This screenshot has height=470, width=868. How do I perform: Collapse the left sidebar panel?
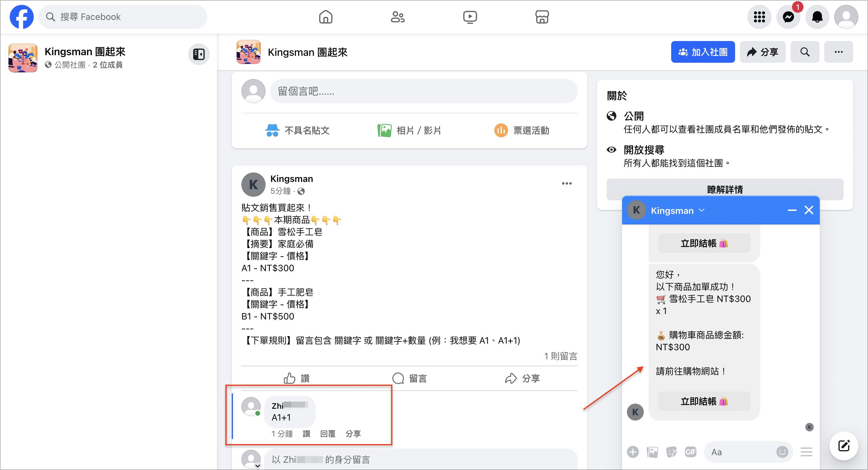click(199, 54)
